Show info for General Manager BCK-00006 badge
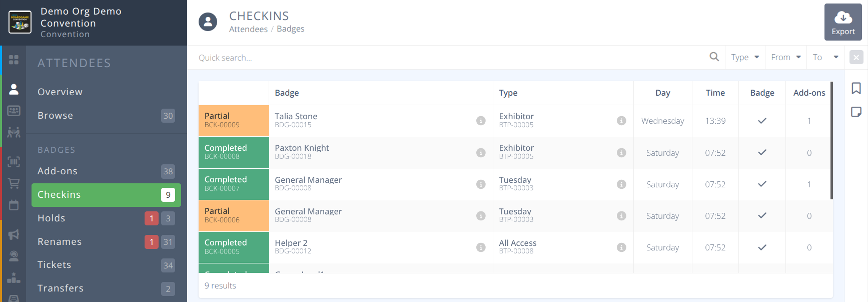Viewport: 868px width, 302px height. pyautogui.click(x=481, y=216)
